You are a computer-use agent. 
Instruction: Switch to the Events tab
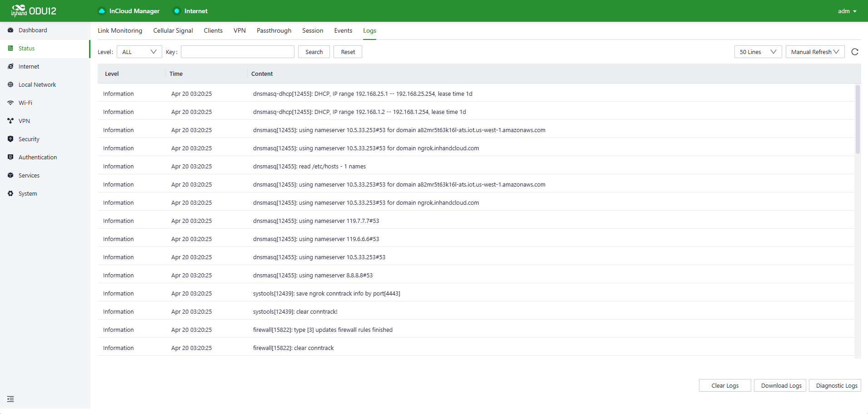pyautogui.click(x=343, y=31)
